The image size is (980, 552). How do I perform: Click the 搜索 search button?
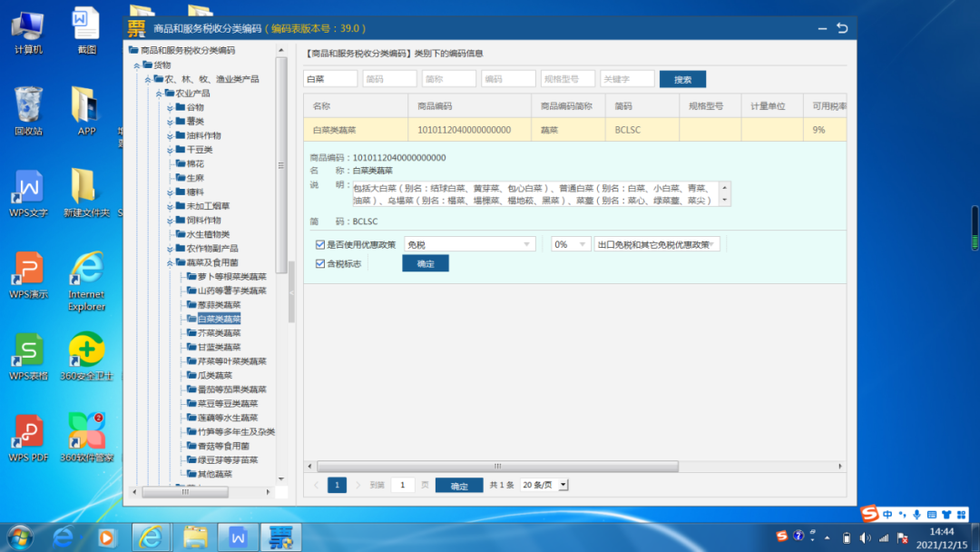[682, 79]
